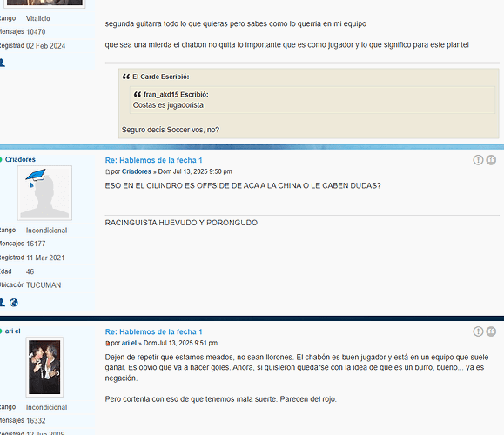The image size is (504, 435).
Task: Click 'Criadores' author link in post byline
Action: click(137, 171)
